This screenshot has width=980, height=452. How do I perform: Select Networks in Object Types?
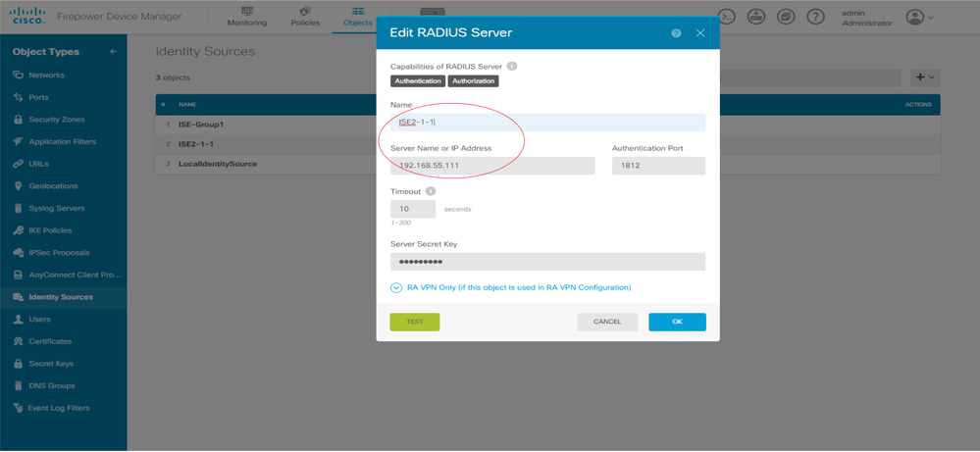point(47,75)
